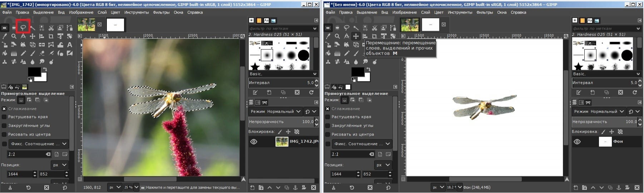Open Режим Нормальный dropdown in left window
644x193 pixels.
[x=276, y=112]
